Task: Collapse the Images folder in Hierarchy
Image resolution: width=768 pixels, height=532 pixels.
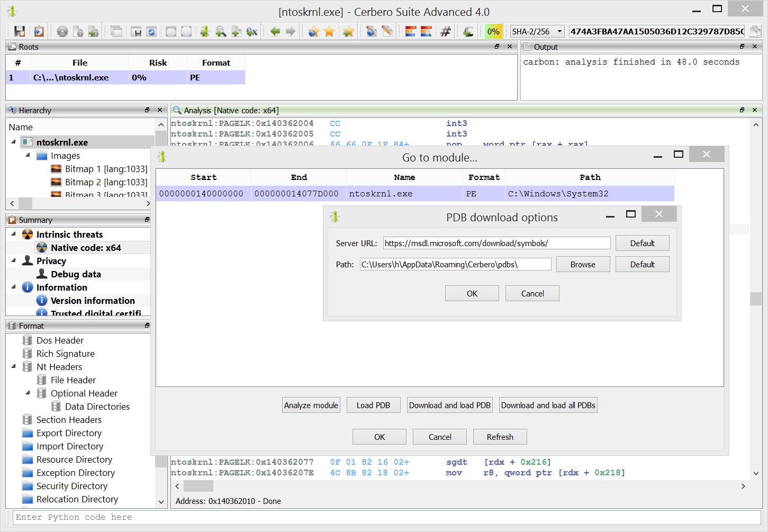Action: click(28, 155)
